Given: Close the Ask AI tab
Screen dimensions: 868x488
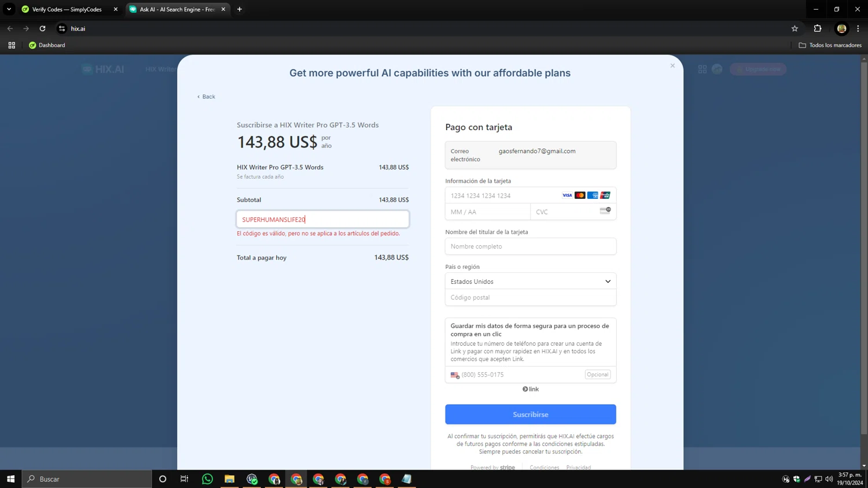Looking at the screenshot, I should point(223,9).
